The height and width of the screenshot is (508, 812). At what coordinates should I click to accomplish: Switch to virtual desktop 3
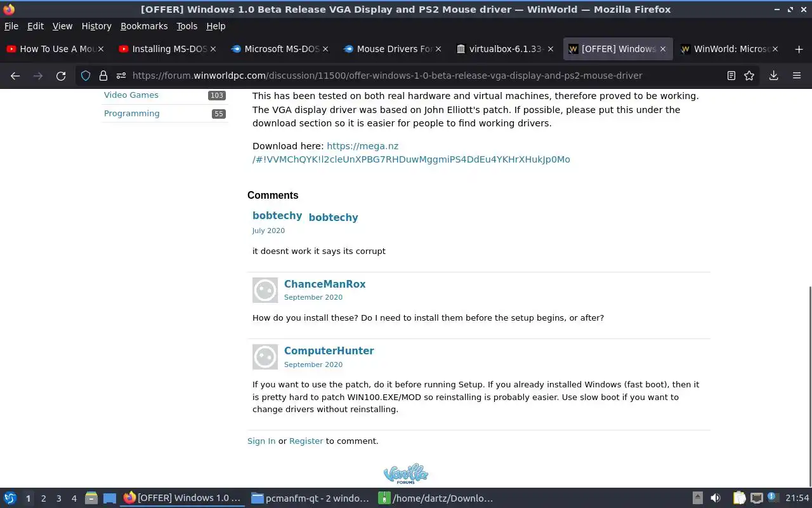coord(59,498)
